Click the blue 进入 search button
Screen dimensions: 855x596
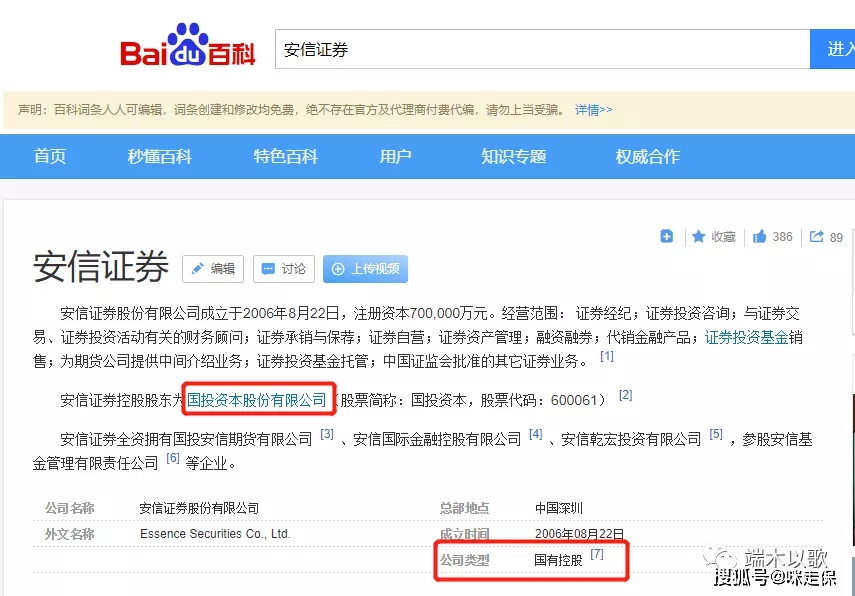(833, 49)
